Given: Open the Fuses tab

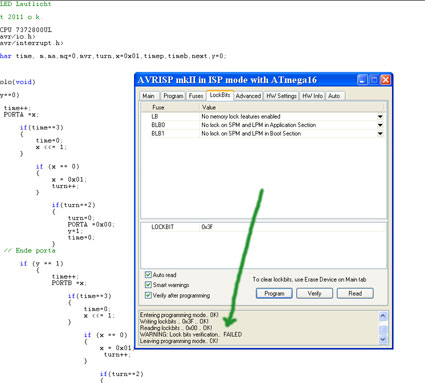Looking at the screenshot, I should coord(196,96).
